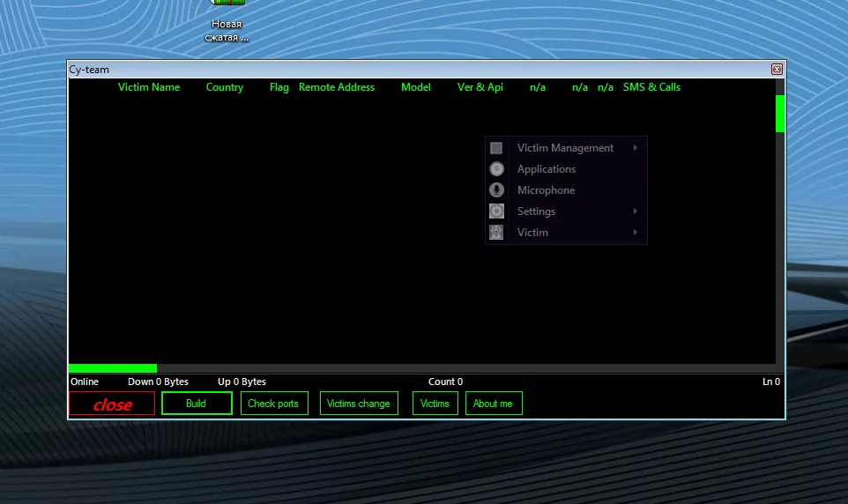848x504 pixels.
Task: Open the About me button
Action: (493, 404)
